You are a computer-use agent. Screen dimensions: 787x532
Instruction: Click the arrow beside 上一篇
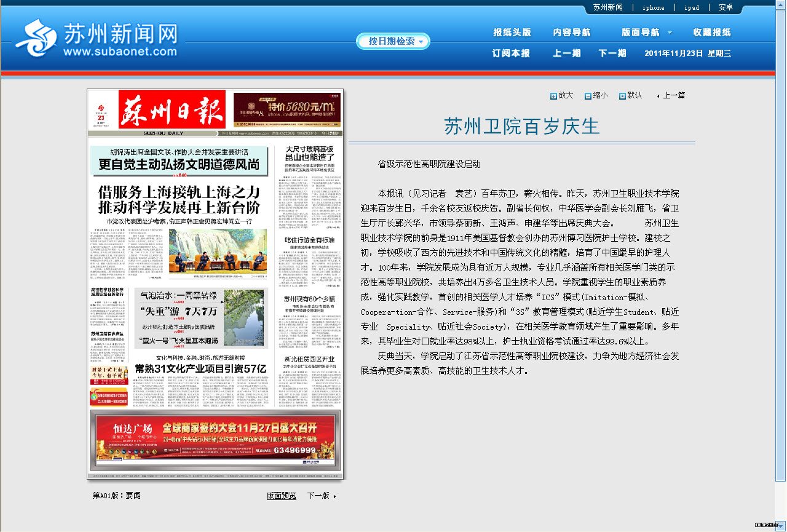(x=658, y=96)
